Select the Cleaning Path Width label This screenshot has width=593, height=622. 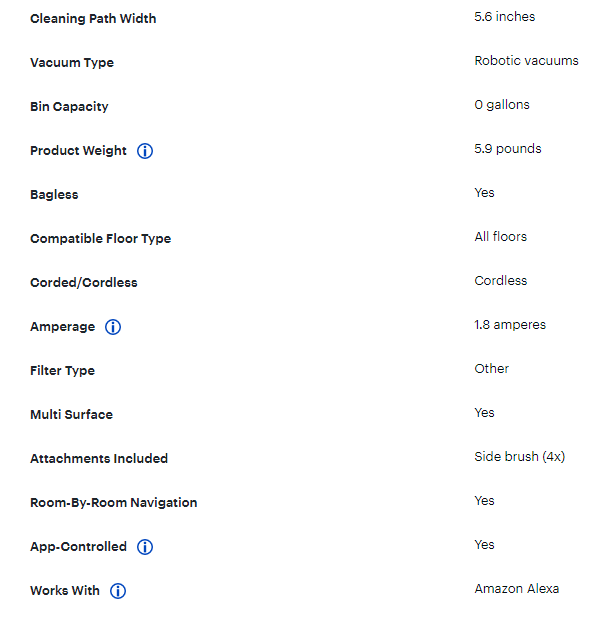click(93, 19)
